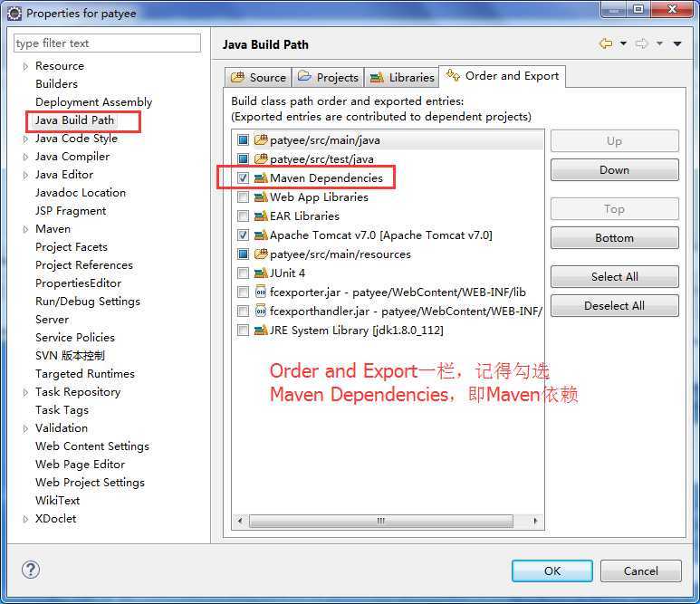Click the Properties window gear icon
Image resolution: width=700 pixels, height=604 pixels.
point(14,14)
